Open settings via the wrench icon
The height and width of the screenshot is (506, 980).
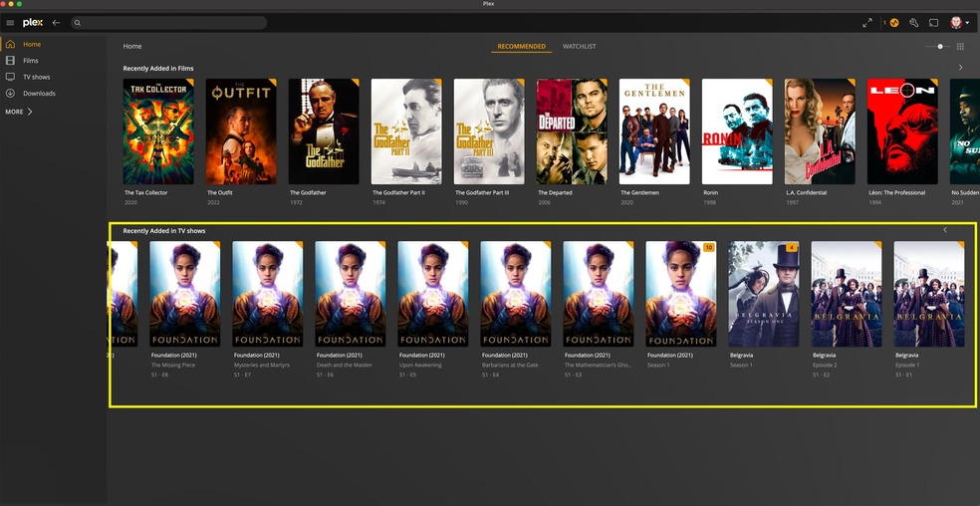[x=913, y=23]
